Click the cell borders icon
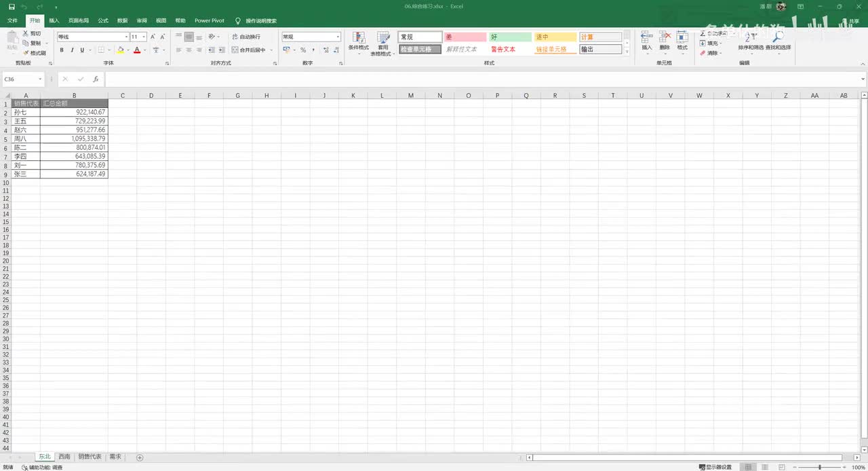The height and width of the screenshot is (471, 868). [x=100, y=50]
